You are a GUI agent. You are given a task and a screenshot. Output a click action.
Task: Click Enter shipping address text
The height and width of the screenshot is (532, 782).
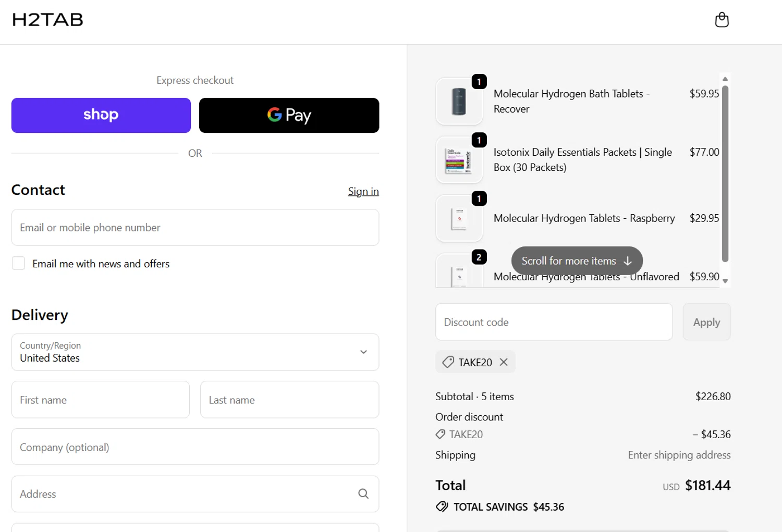coord(679,455)
